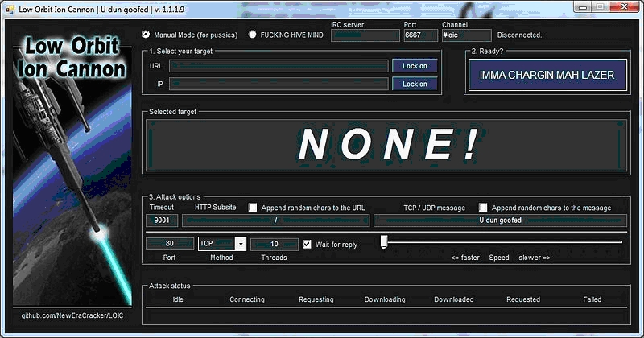This screenshot has height=338, width=644.
Task: Untick the 'Wait for reply' checkbox
Action: 307,245
